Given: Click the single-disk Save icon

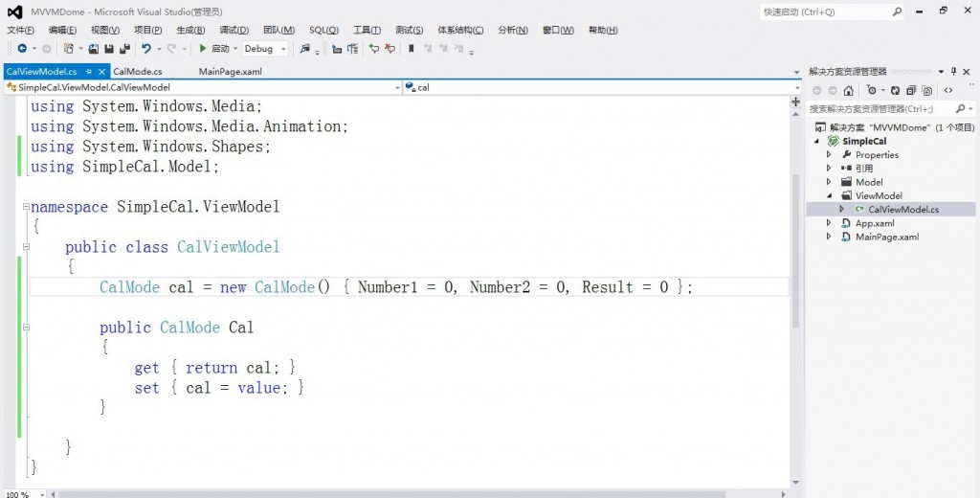Looking at the screenshot, I should click(x=109, y=48).
